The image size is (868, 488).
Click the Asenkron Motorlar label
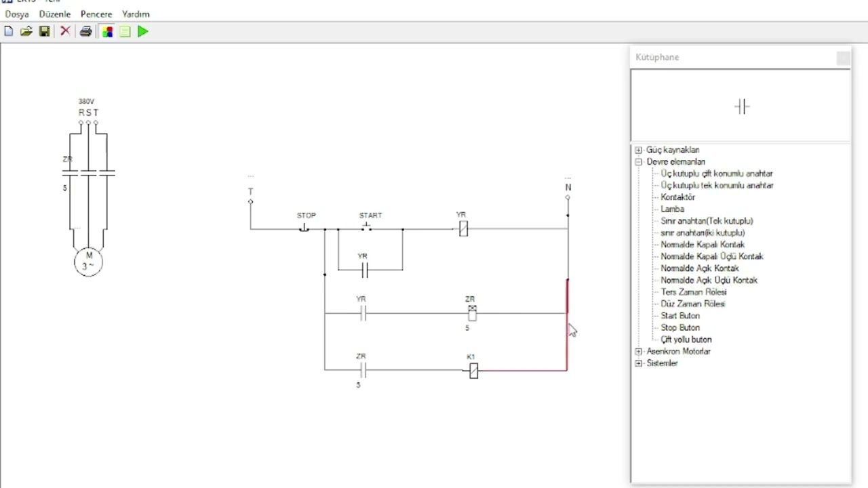679,351
